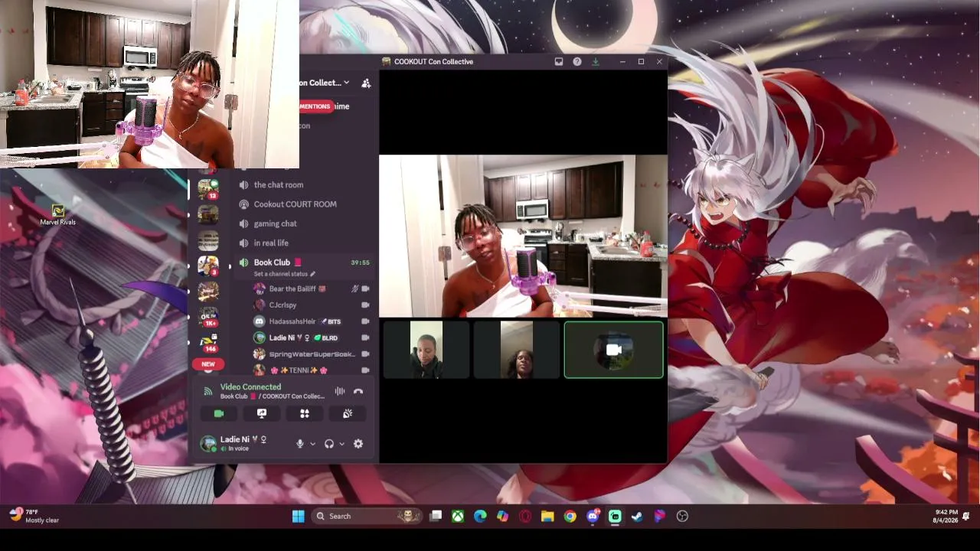Open server icon with 1K+ badge
The image size is (980, 551).
click(x=207, y=318)
